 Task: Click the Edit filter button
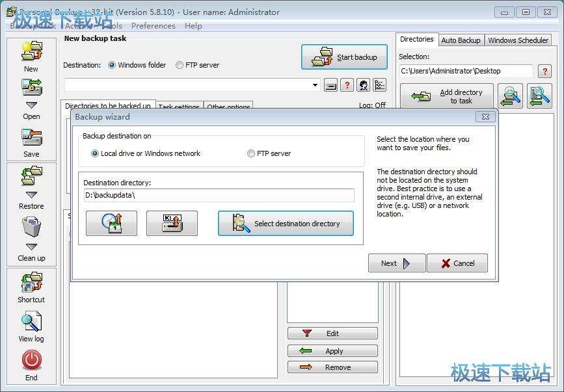pos(332,333)
